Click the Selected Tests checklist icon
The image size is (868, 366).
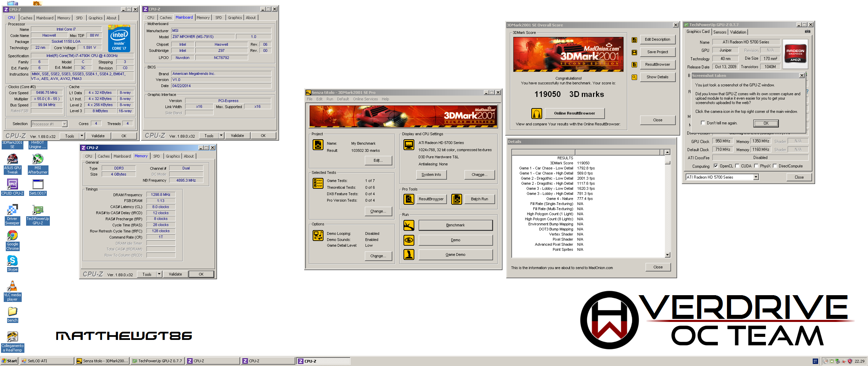coord(318,183)
